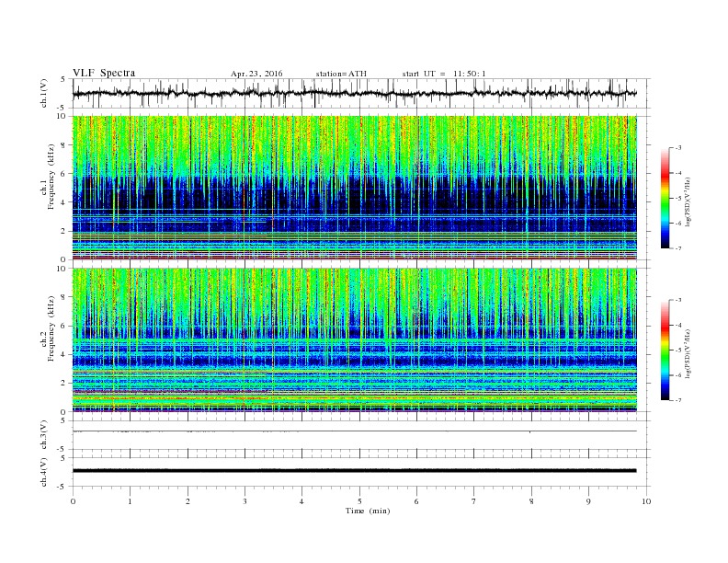This screenshot has height=563, width=728.
Task: Click the "4" kHz tick on ch.2 frequency axis
Action: click(x=63, y=354)
